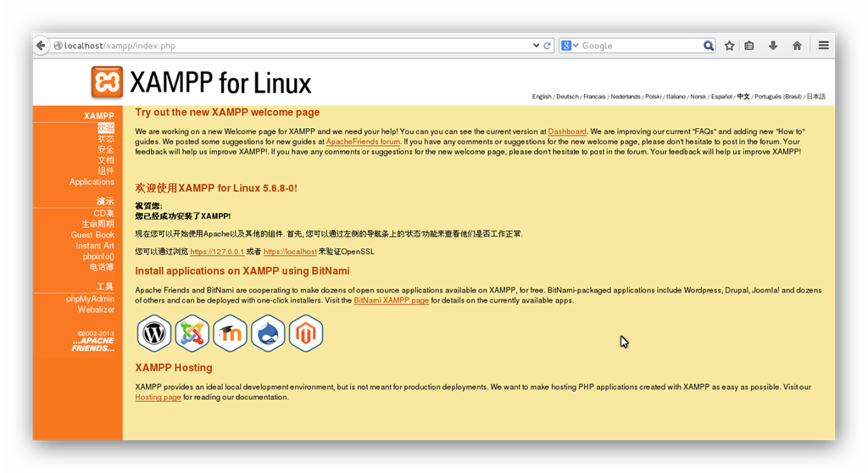Viewport: 868px width, 473px height.
Task: Click the browser back arrow button
Action: coord(41,46)
